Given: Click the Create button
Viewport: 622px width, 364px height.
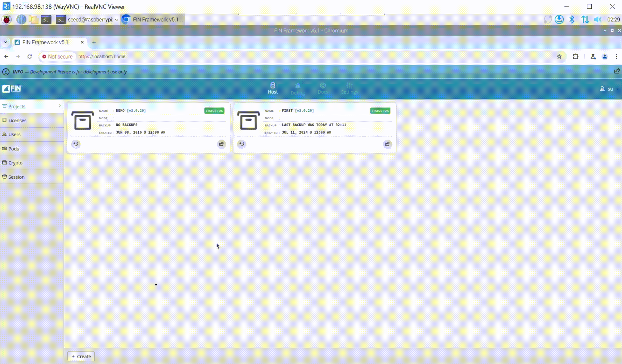Looking at the screenshot, I should tap(81, 356).
